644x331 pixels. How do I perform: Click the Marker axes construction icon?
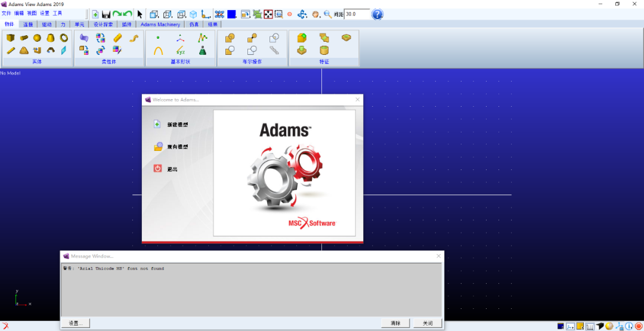181,38
